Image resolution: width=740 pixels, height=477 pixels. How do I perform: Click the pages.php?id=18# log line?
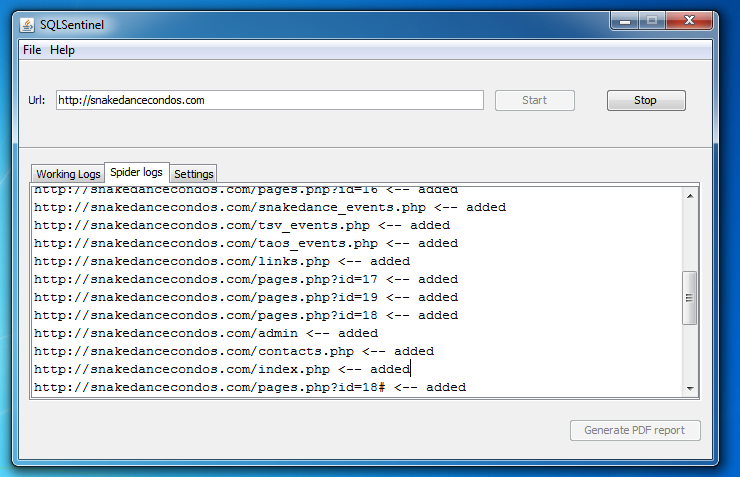[250, 387]
